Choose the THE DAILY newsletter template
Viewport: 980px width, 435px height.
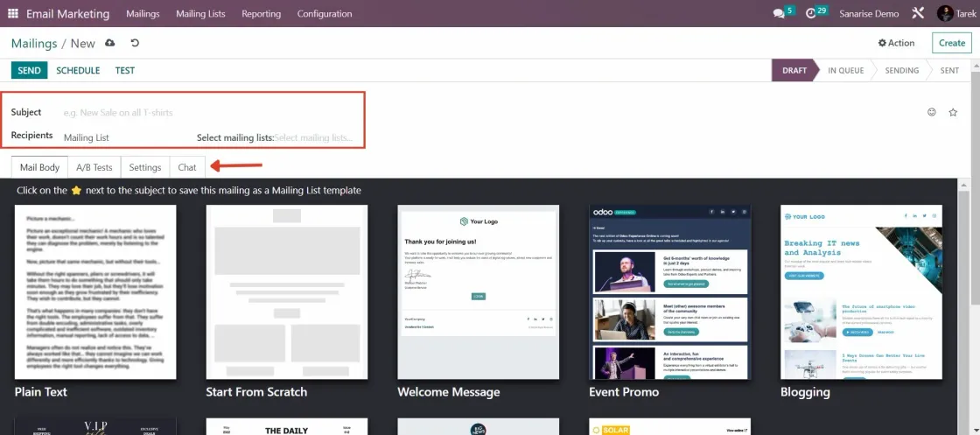pos(287,427)
